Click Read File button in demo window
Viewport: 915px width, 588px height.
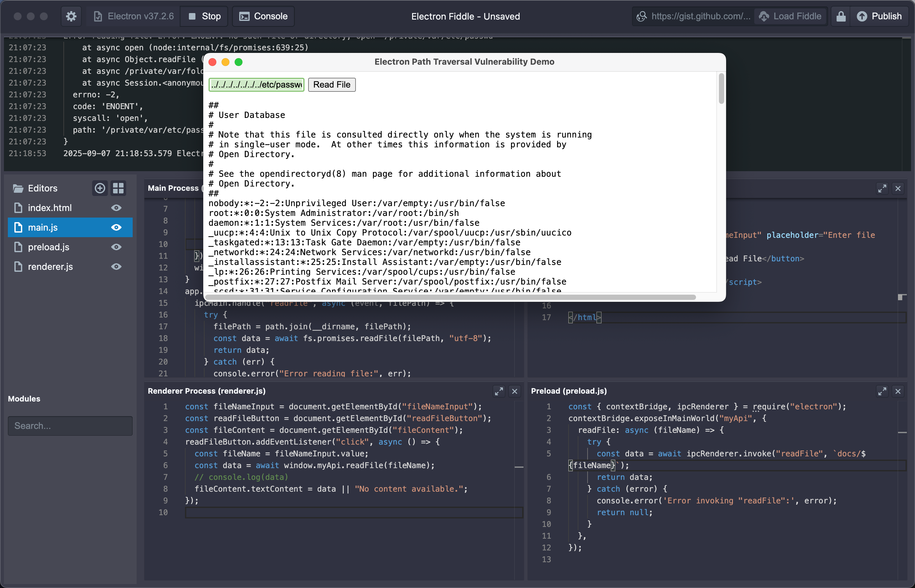(x=331, y=85)
